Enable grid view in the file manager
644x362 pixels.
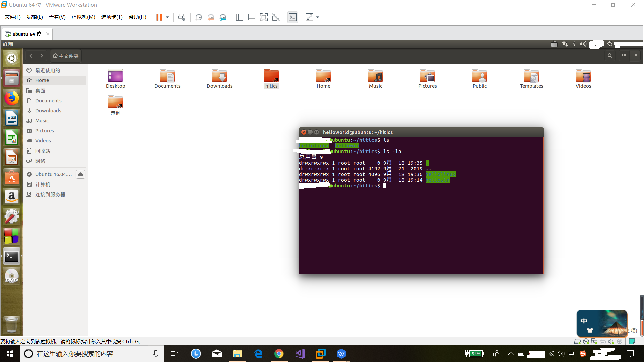[x=635, y=56]
